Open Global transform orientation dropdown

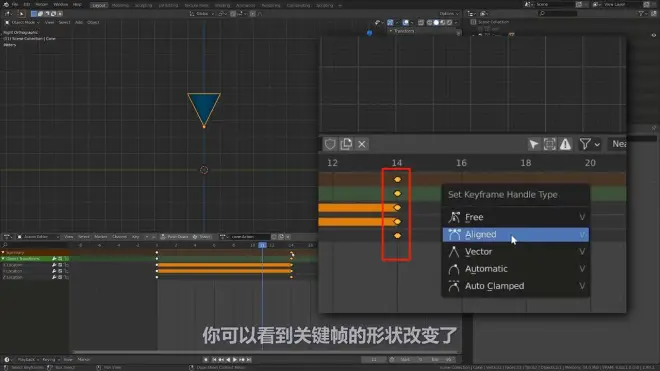202,13
